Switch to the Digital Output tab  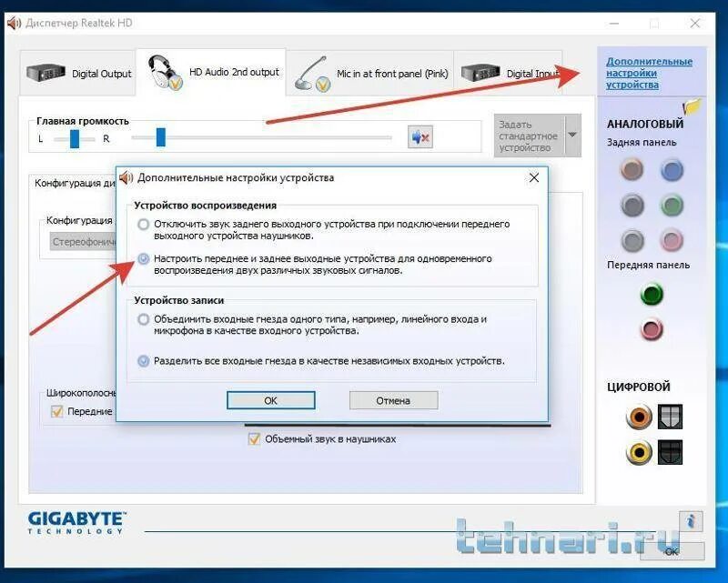[x=77, y=74]
